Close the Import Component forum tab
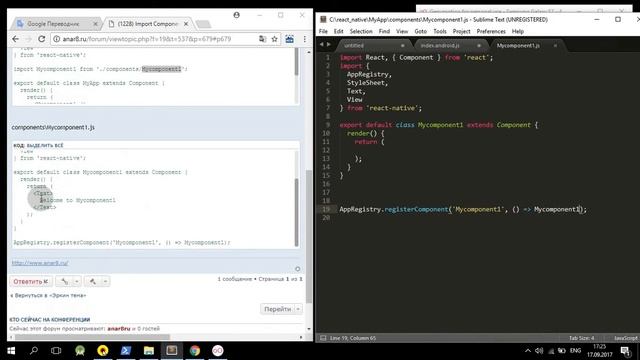Image resolution: width=640 pixels, height=360 pixels. 186,24
